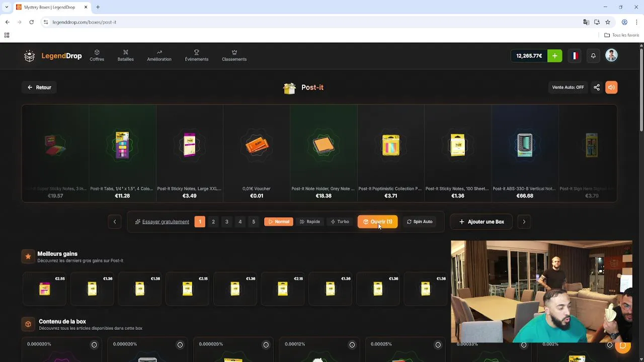The image size is (644, 362).
Task: Reload the page
Action: 31,22
